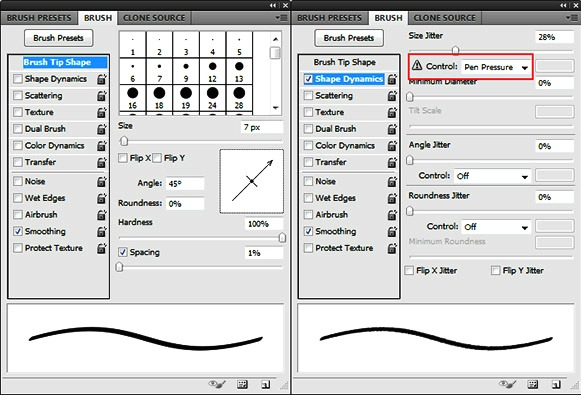Switch to Brush Presets tab, left panel
This screenshot has width=581, height=395.
click(39, 18)
